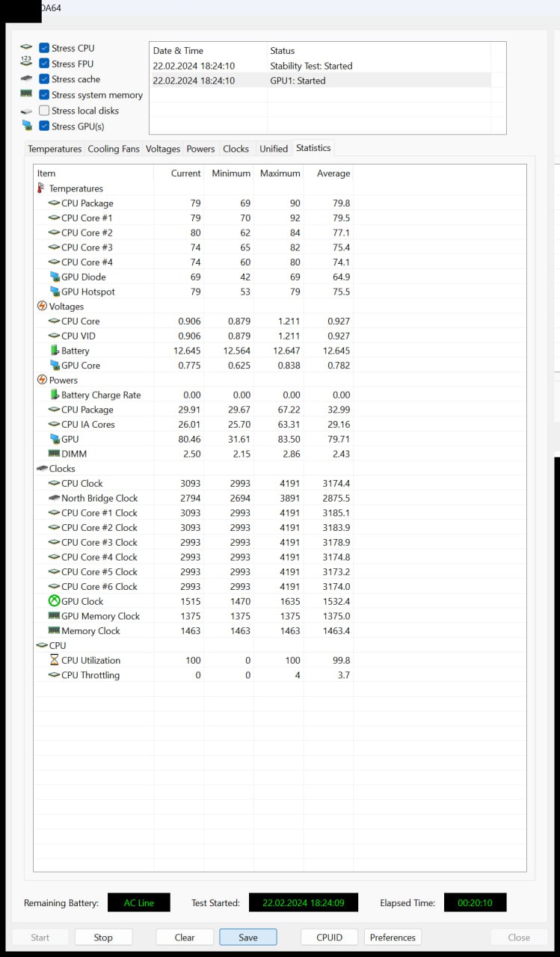560x957 pixels.
Task: Click the Powers category icon
Action: coord(42,380)
